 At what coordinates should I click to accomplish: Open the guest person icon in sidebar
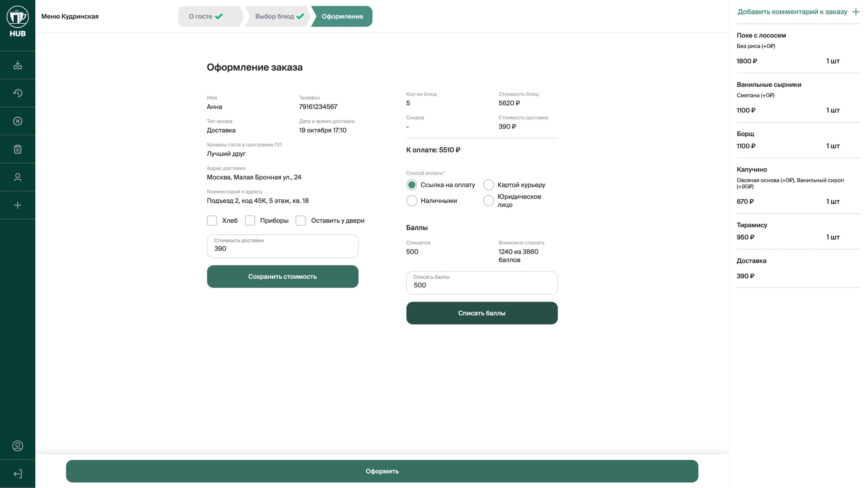pos(17,177)
